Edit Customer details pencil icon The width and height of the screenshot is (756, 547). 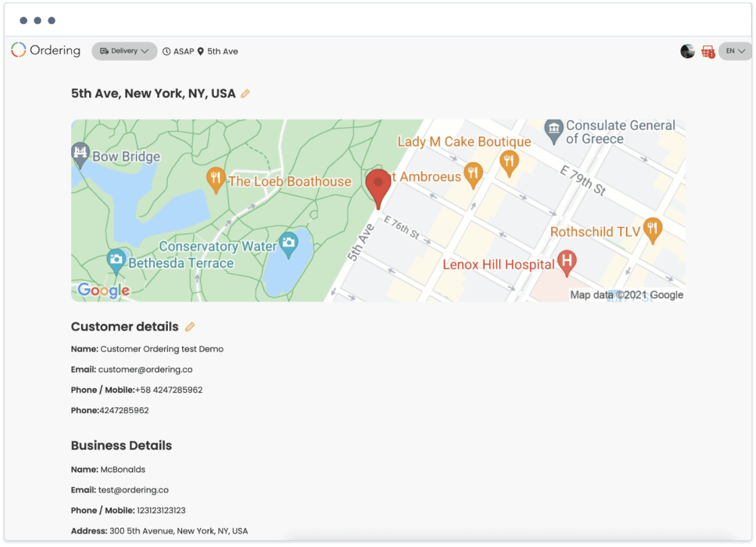190,327
